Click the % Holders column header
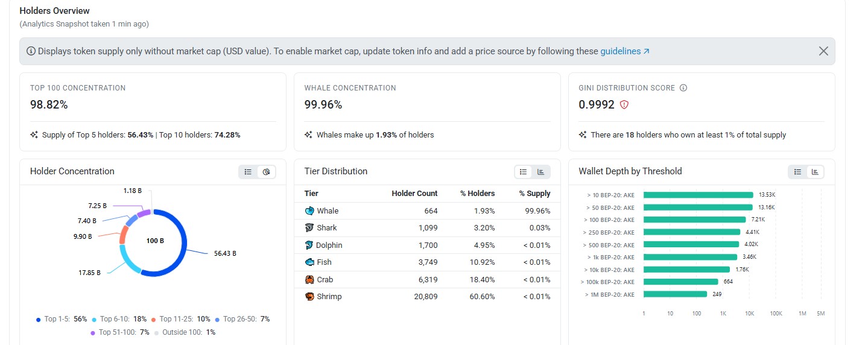This screenshot has width=868, height=345. (478, 194)
